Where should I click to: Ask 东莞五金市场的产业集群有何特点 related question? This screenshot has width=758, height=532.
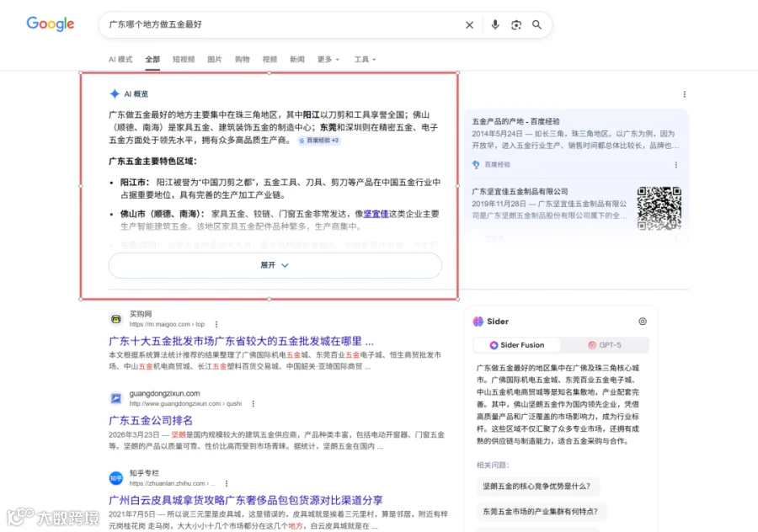[x=541, y=511]
